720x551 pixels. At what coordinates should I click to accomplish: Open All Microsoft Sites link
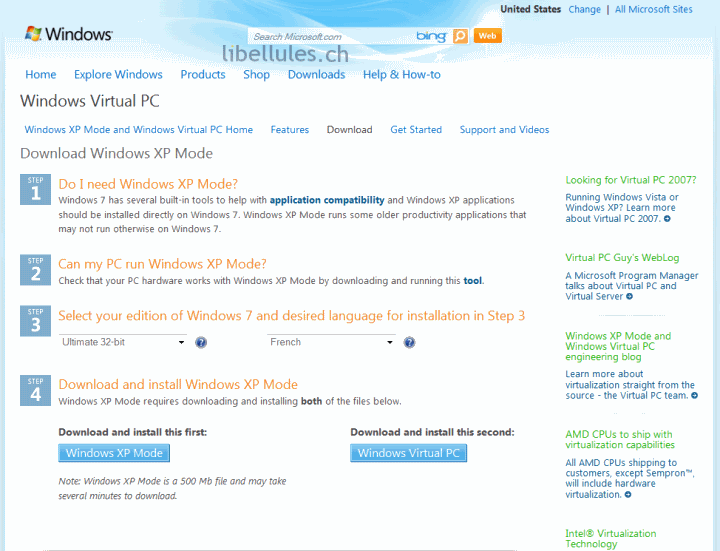653,9
